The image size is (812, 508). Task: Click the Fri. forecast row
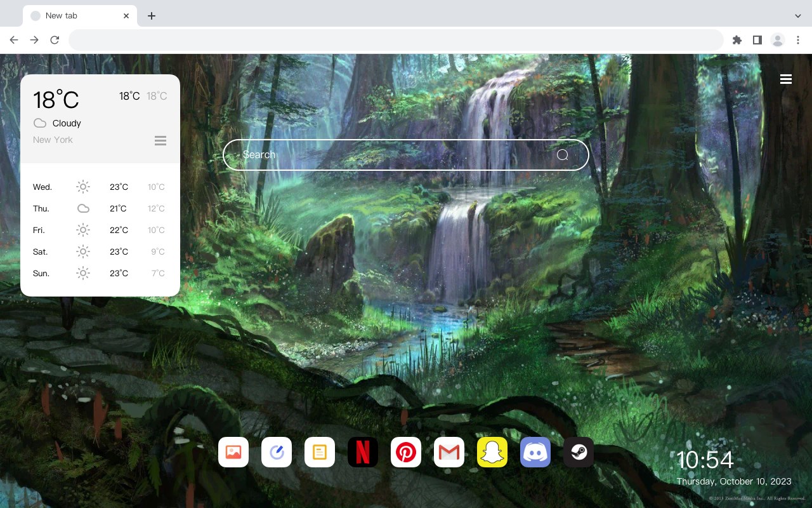pos(100,230)
